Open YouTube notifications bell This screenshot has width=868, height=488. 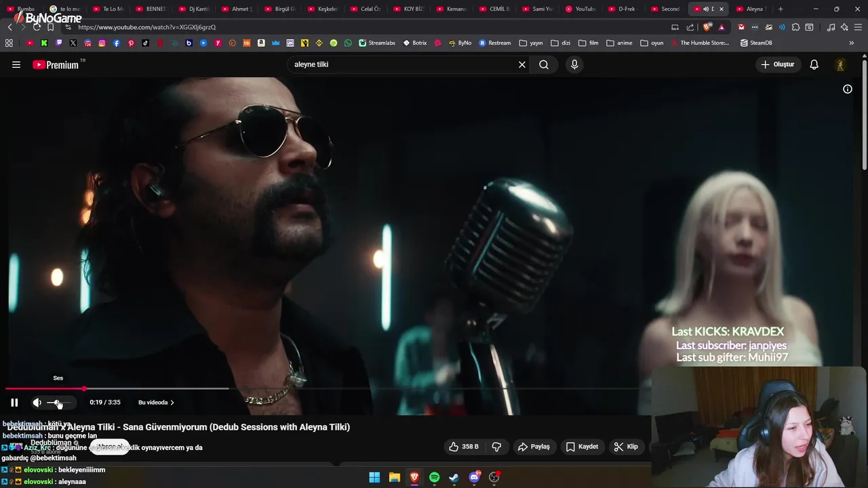(814, 64)
